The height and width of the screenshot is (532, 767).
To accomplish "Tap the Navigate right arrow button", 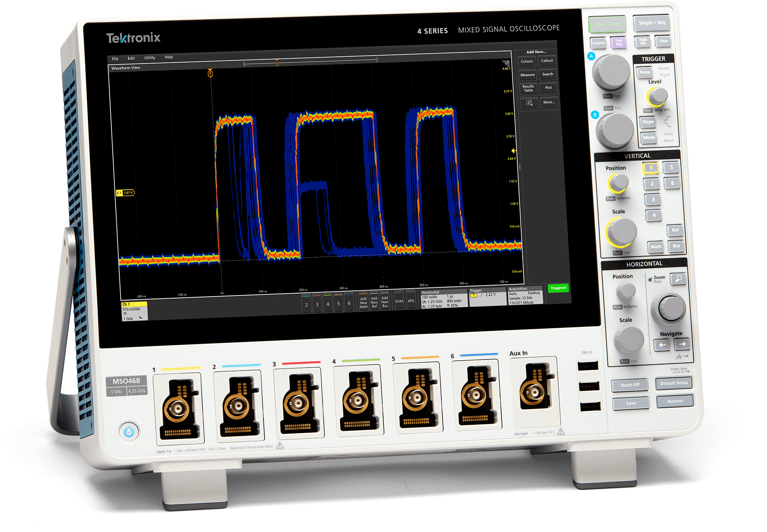I will pyautogui.click(x=682, y=344).
